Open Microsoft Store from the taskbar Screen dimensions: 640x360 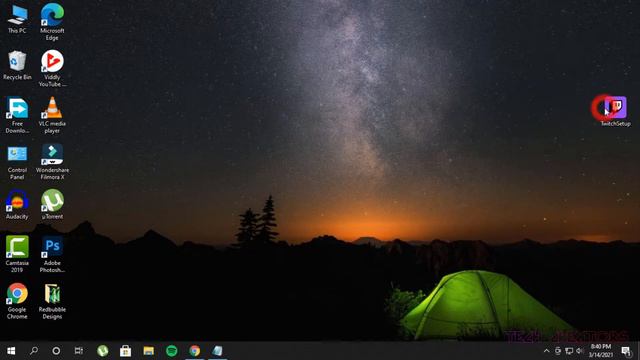point(125,351)
